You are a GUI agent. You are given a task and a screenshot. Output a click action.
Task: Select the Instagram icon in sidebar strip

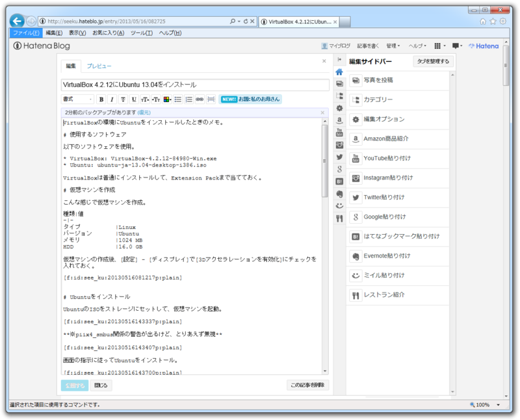(x=339, y=145)
